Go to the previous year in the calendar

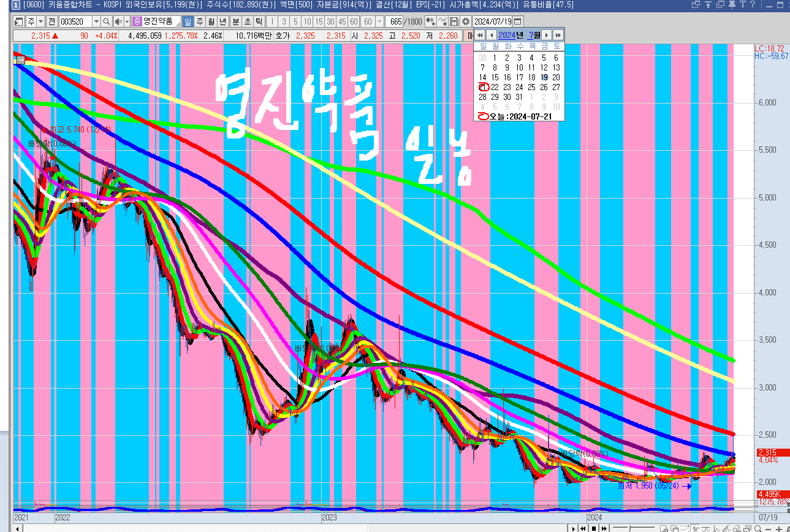480,35
